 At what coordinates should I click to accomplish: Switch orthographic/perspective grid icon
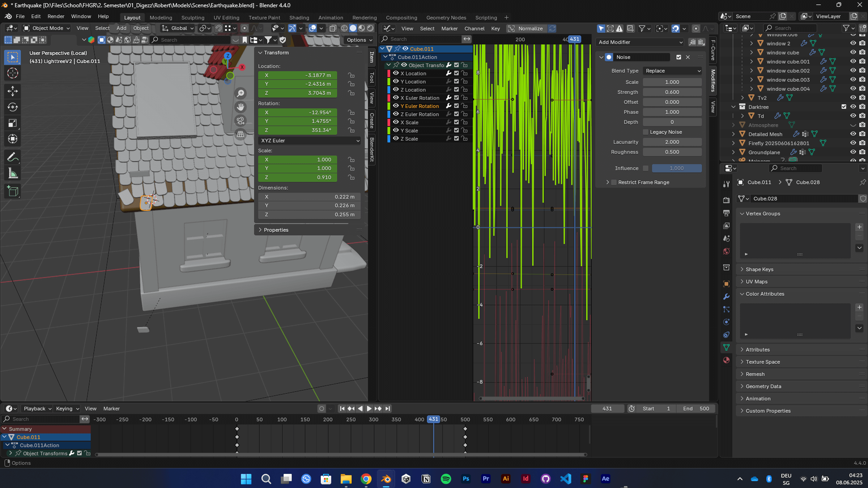241,134
